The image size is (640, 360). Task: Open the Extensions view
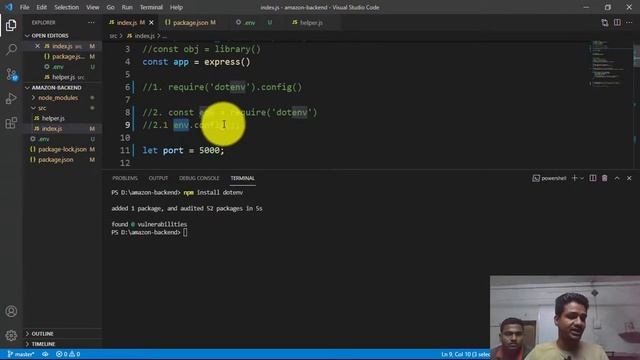[x=11, y=123]
